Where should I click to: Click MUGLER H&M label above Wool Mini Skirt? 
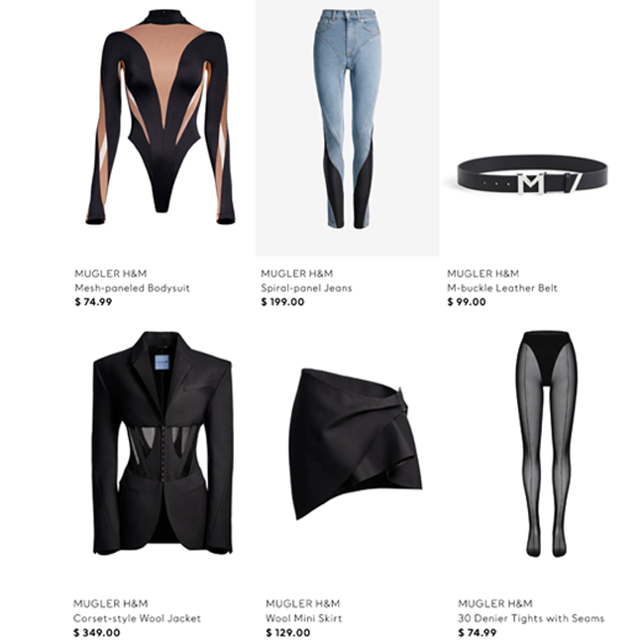click(303, 603)
